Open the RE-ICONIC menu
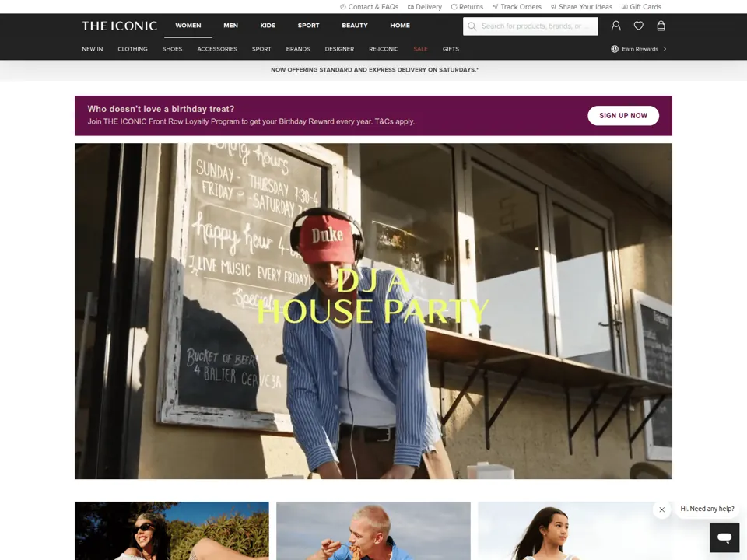Image resolution: width=747 pixels, height=560 pixels. click(384, 49)
